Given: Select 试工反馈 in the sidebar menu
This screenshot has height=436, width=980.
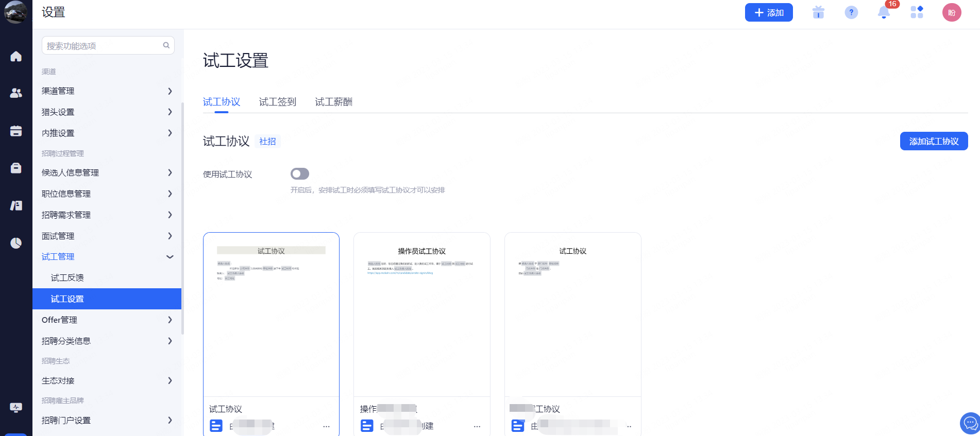Looking at the screenshot, I should (x=67, y=278).
